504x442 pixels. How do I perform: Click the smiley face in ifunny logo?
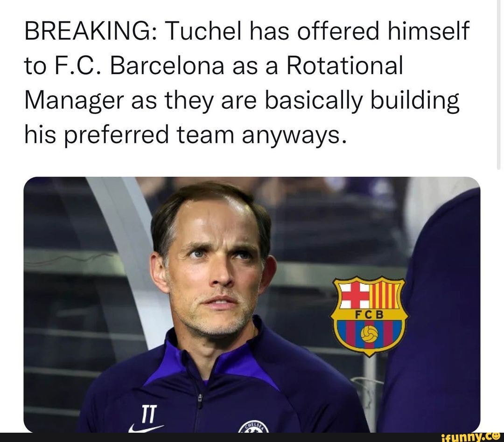(x=497, y=436)
